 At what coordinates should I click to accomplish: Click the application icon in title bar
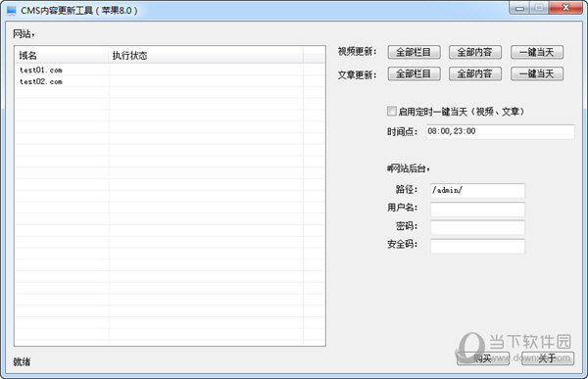[x=12, y=11]
